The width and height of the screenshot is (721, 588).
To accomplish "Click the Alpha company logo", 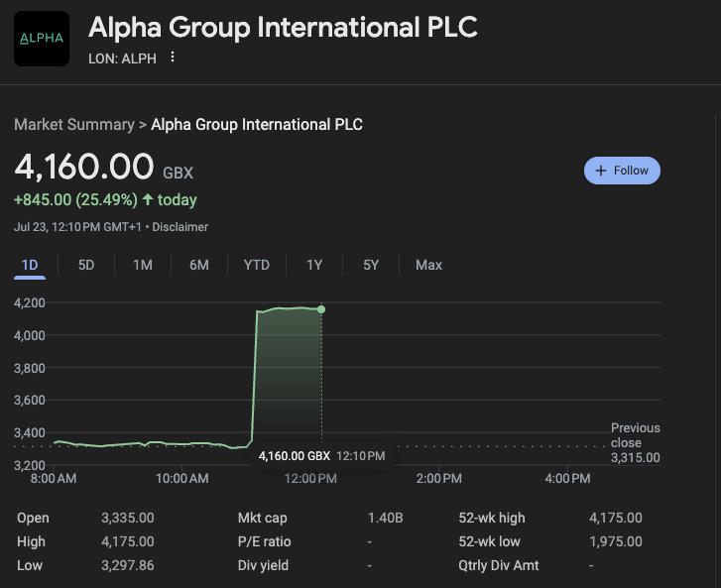I will [x=42, y=39].
